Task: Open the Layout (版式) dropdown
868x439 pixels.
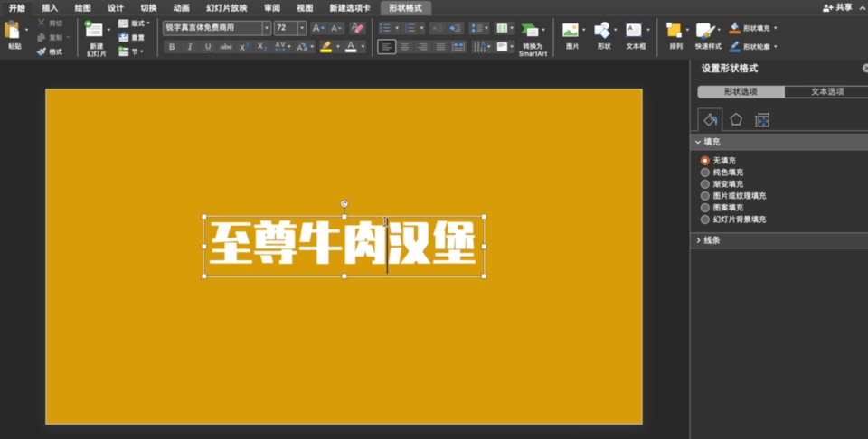Action: pos(134,23)
